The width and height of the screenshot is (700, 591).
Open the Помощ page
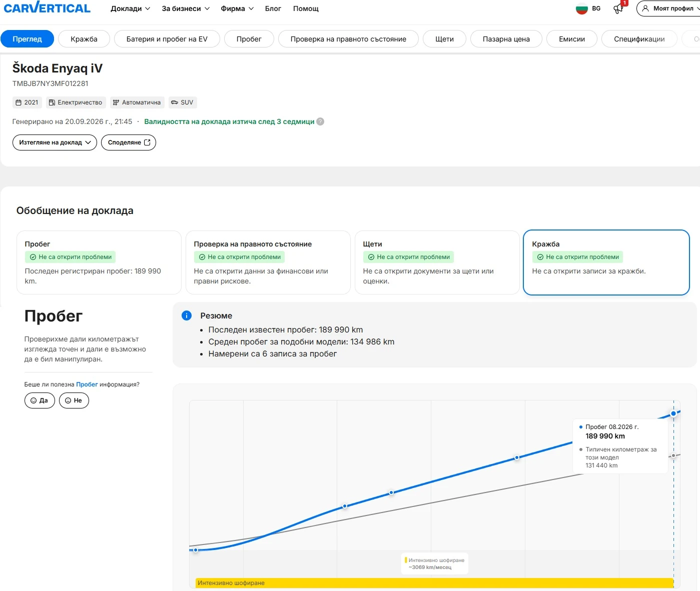point(306,8)
